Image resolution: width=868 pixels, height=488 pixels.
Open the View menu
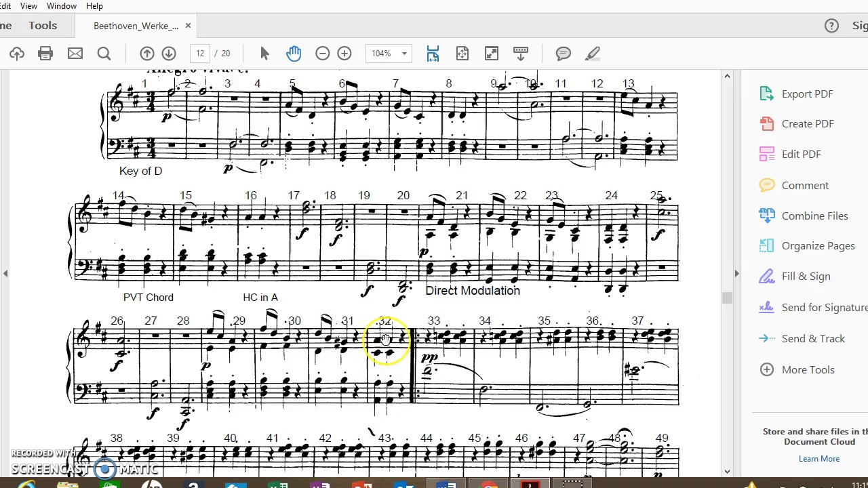point(28,6)
